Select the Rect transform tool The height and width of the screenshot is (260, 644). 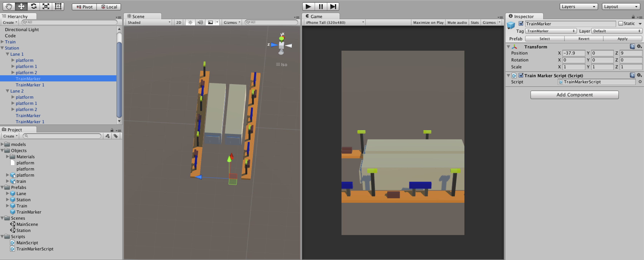pos(58,7)
